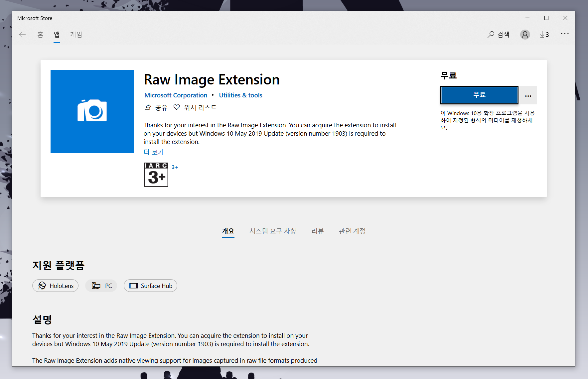Viewport: 588px width, 379px height.
Task: Get the app with blue 무료 button
Action: pos(479,95)
